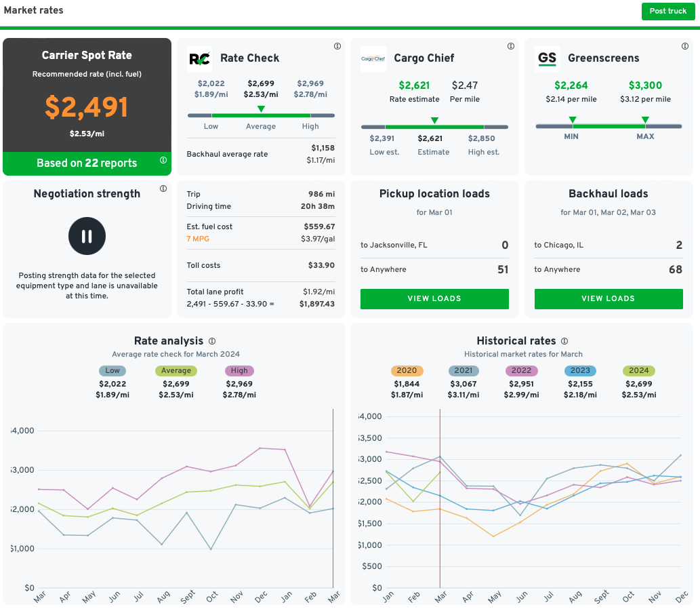
Task: Click the Greenscreens MAX marker
Action: 645,119
